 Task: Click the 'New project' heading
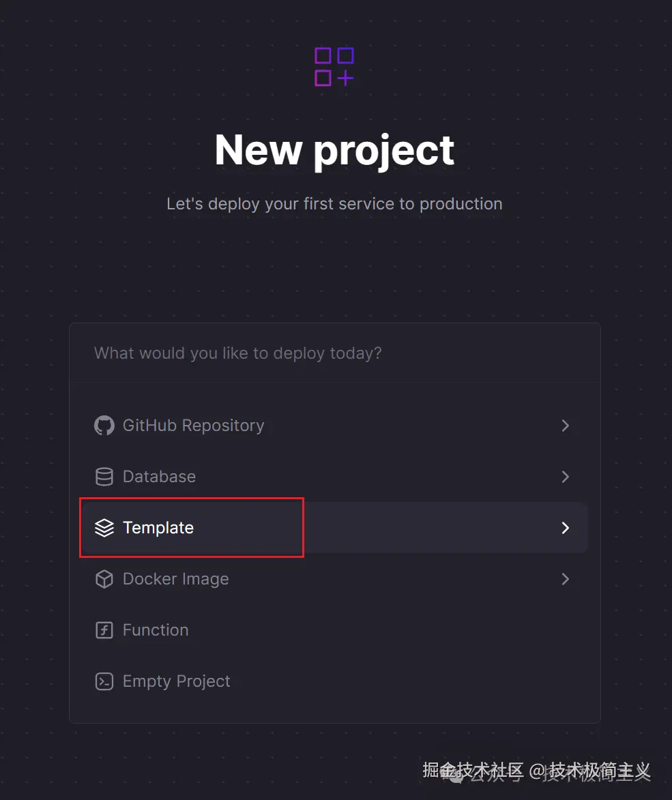coord(334,150)
